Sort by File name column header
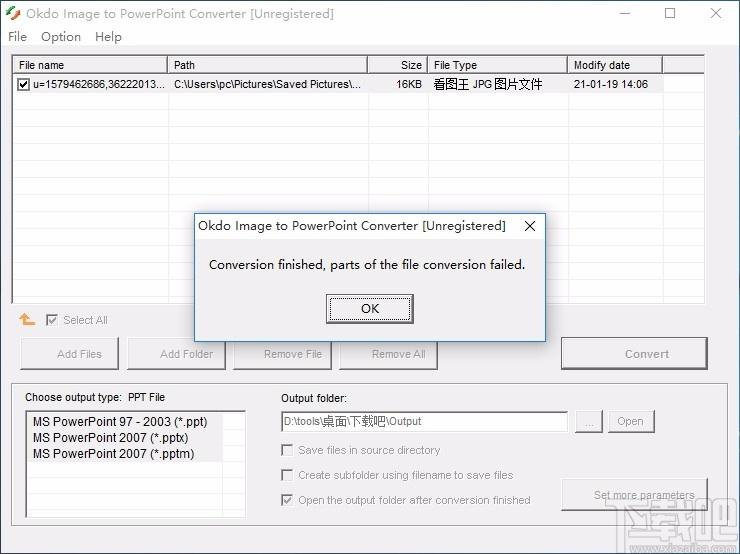Image resolution: width=740 pixels, height=554 pixels. 90,65
